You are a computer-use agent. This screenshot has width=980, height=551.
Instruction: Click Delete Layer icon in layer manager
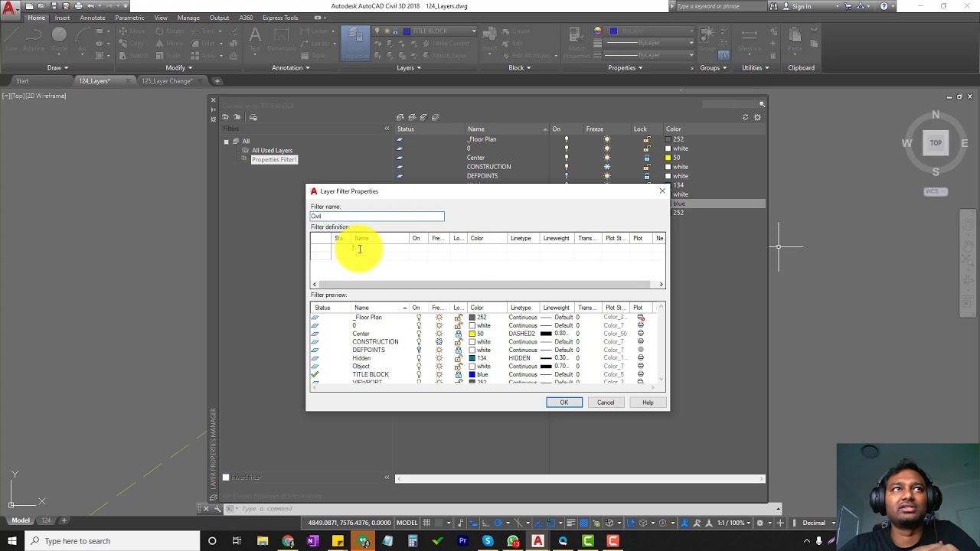tap(423, 117)
